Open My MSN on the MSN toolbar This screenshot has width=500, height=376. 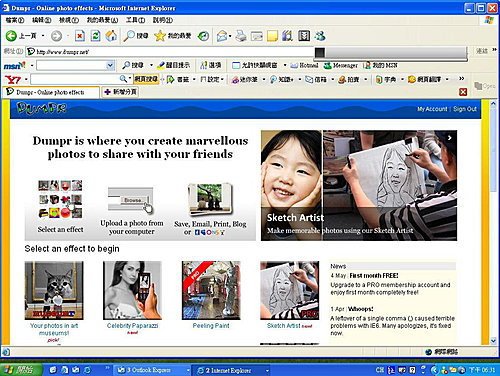click(380, 65)
